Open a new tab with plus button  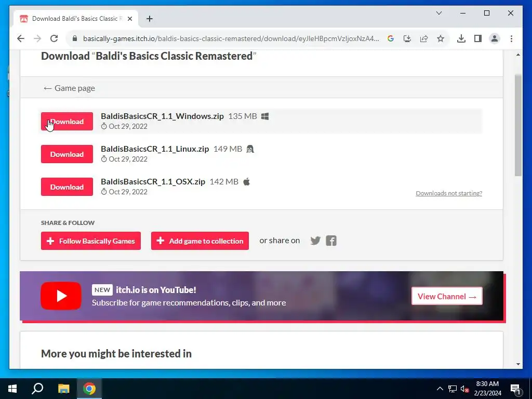point(150,19)
